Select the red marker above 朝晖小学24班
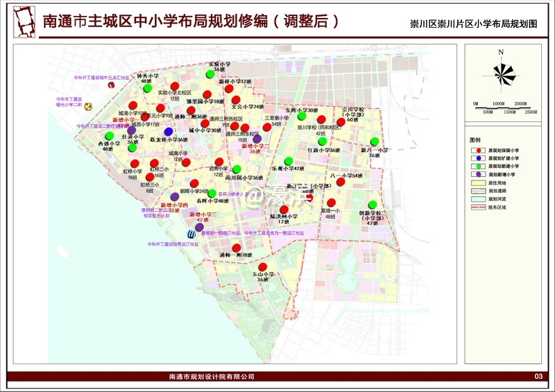 194,183
